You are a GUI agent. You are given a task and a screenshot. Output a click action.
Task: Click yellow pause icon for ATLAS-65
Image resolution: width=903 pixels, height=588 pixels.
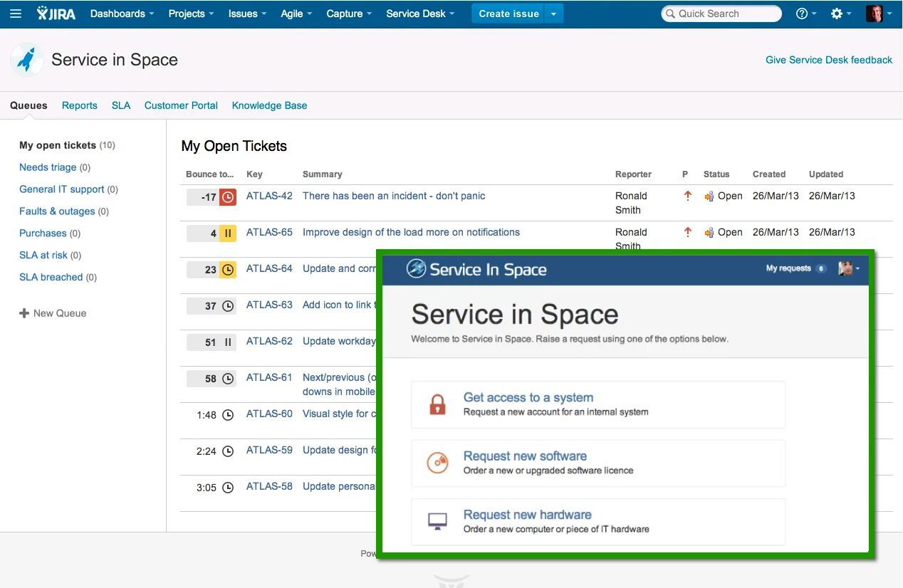tap(228, 233)
